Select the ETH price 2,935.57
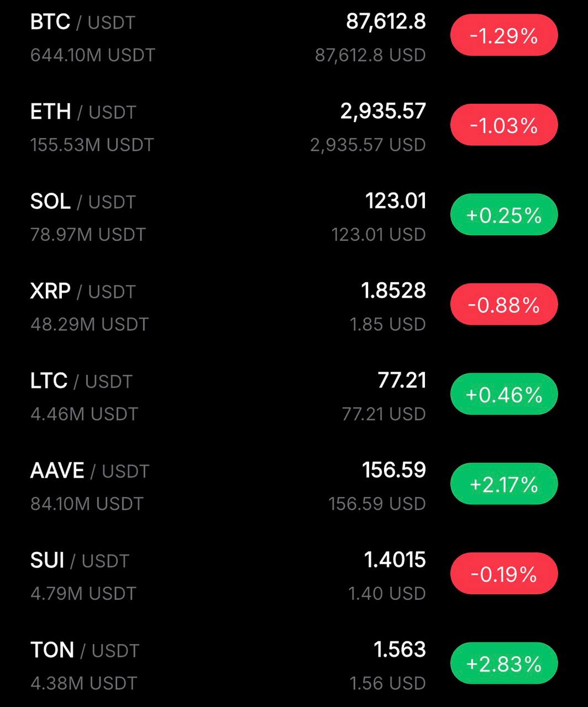 coord(383,111)
